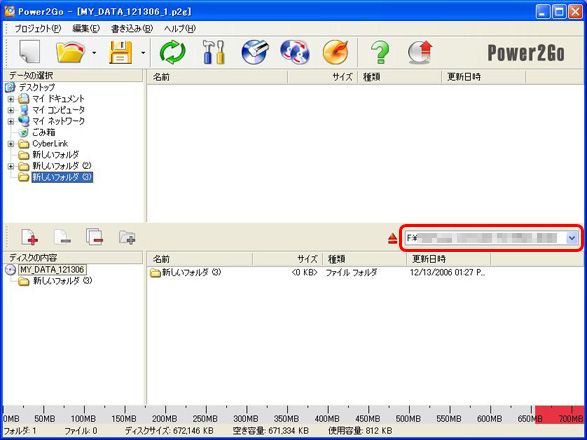This screenshot has height=440, width=587.
Task: Click the create new folder icon
Action: tap(127, 237)
